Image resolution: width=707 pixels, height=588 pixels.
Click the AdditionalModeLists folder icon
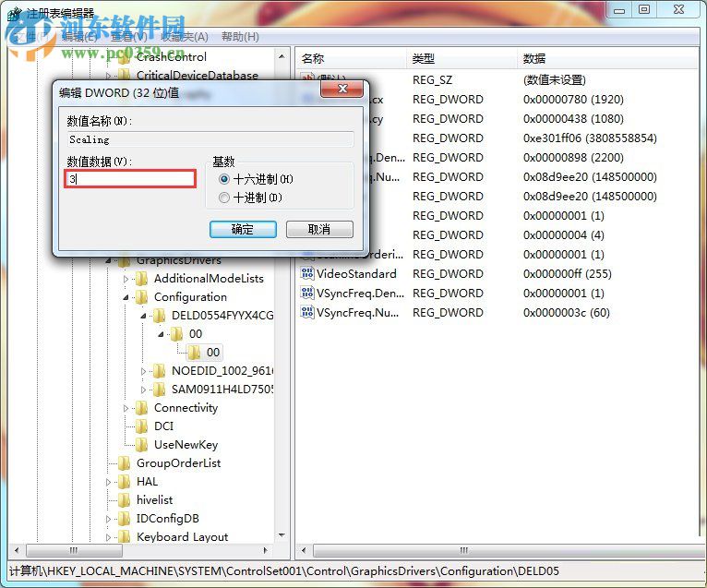click(141, 279)
